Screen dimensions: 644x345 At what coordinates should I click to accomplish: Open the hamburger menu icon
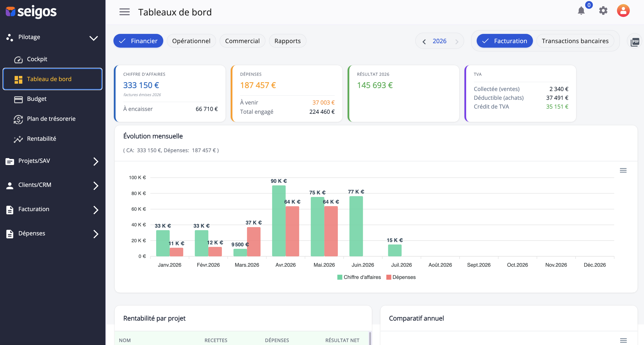[x=124, y=12]
